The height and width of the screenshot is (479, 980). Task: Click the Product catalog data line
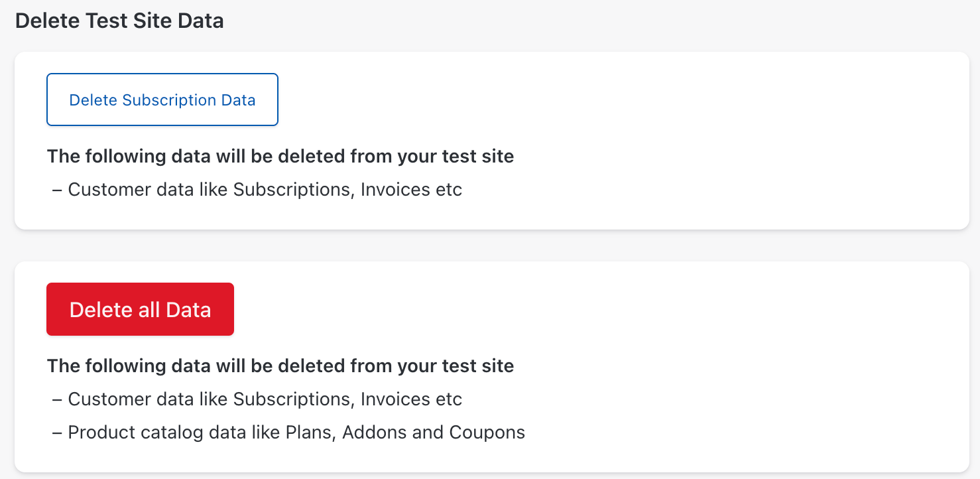pos(296,433)
